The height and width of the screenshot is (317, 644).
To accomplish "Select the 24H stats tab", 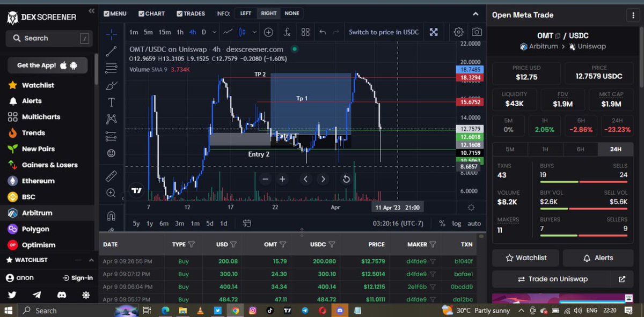I will (615, 149).
